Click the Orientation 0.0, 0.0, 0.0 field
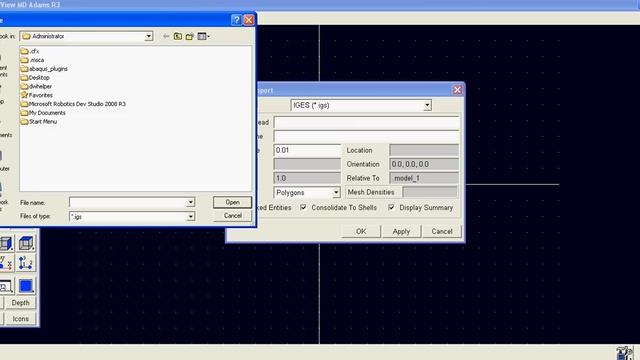Screen dimensions: 640x360 424,164
